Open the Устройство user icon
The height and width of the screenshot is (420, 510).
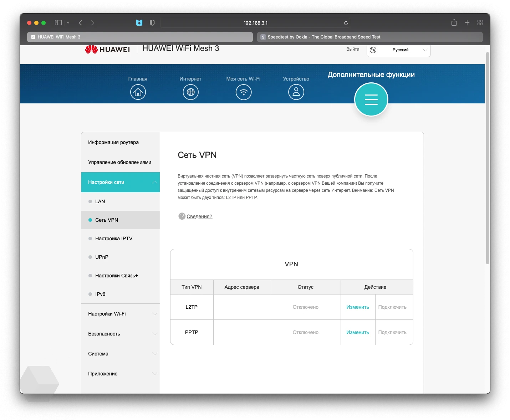(x=296, y=92)
